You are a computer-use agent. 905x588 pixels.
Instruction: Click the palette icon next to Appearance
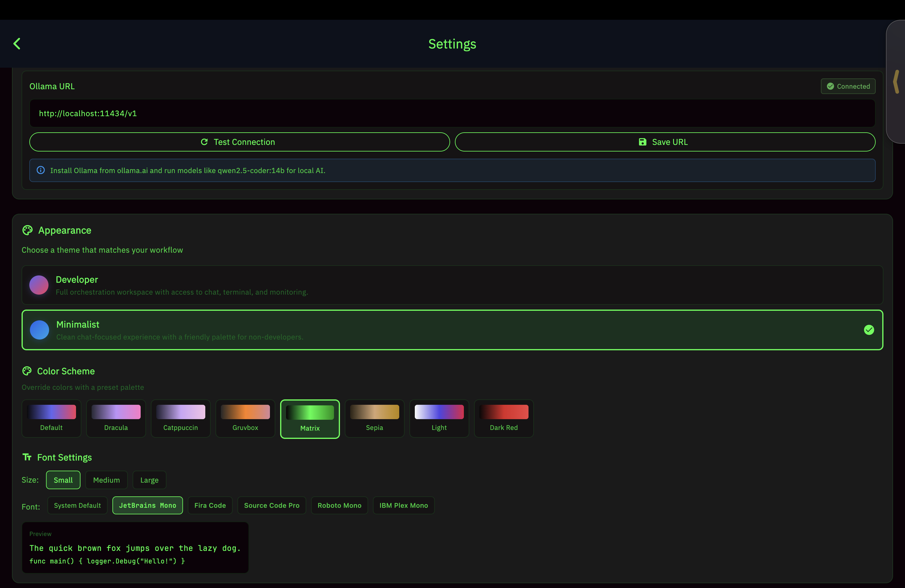click(x=27, y=230)
